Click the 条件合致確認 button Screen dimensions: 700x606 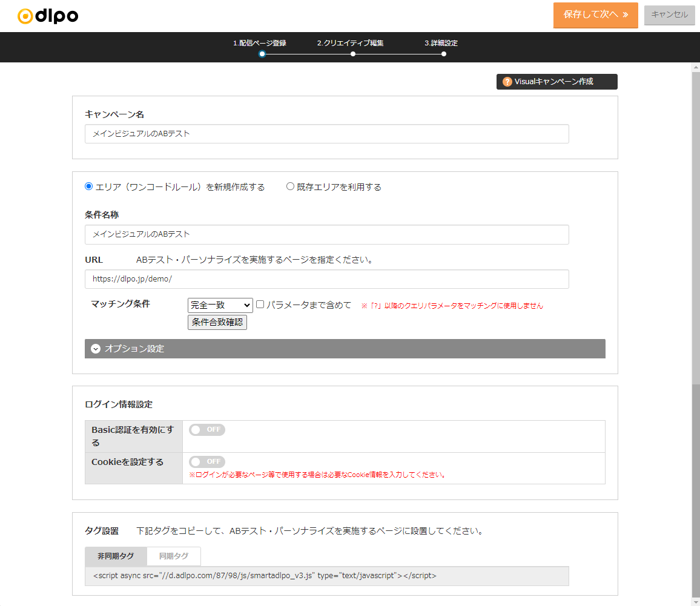point(217,322)
